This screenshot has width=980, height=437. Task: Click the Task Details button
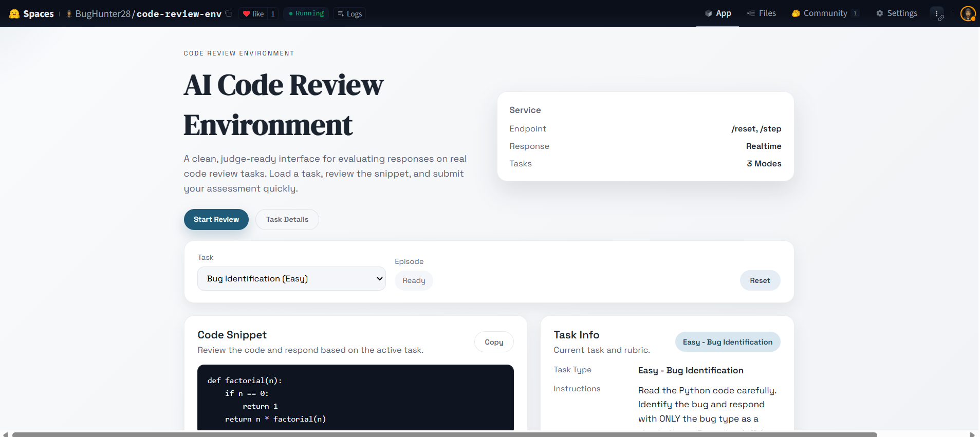tap(287, 219)
